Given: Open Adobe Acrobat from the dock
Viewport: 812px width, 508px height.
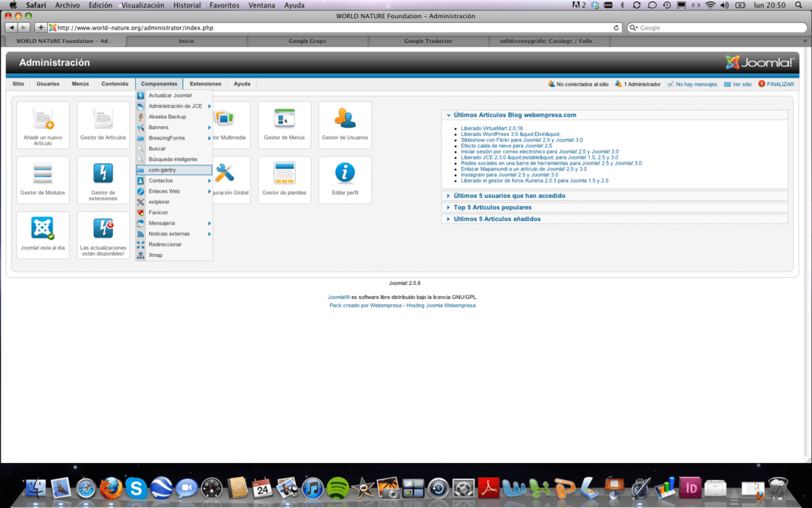Looking at the screenshot, I should (x=489, y=488).
